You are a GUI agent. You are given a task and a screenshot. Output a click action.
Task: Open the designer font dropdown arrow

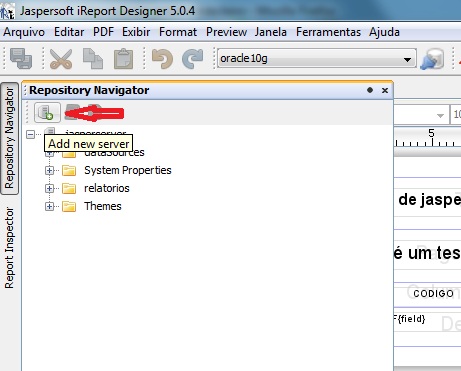(x=440, y=115)
